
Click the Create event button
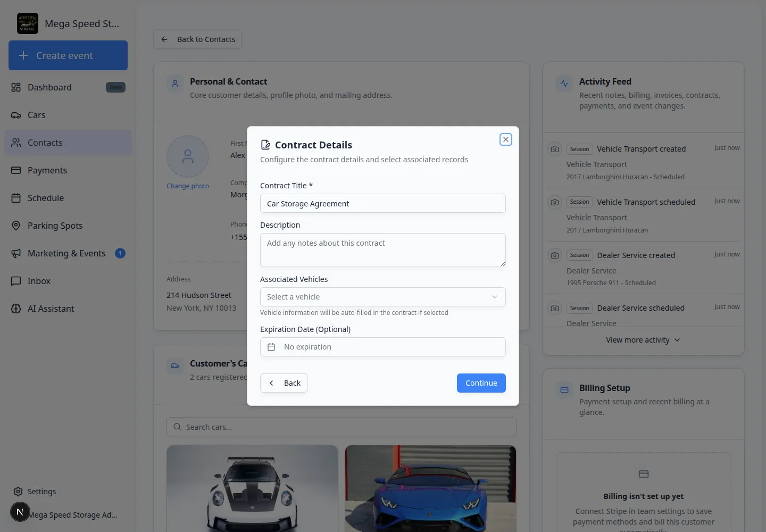point(68,55)
